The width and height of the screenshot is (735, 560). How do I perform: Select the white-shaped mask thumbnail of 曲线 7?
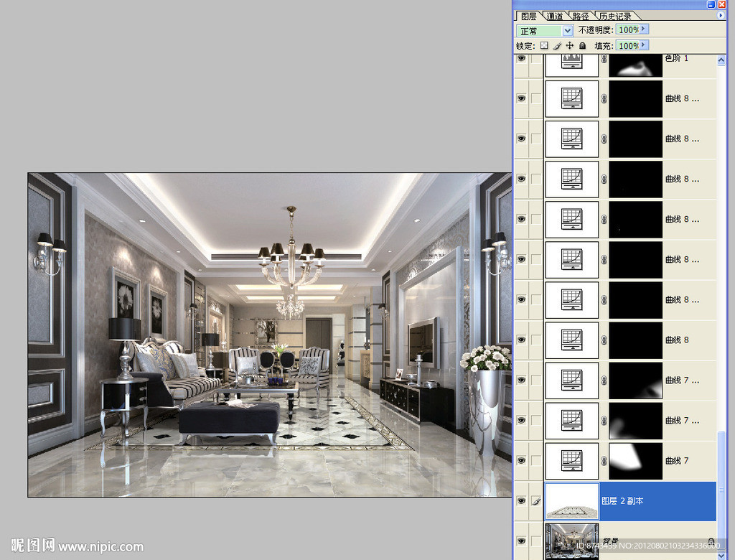point(636,461)
